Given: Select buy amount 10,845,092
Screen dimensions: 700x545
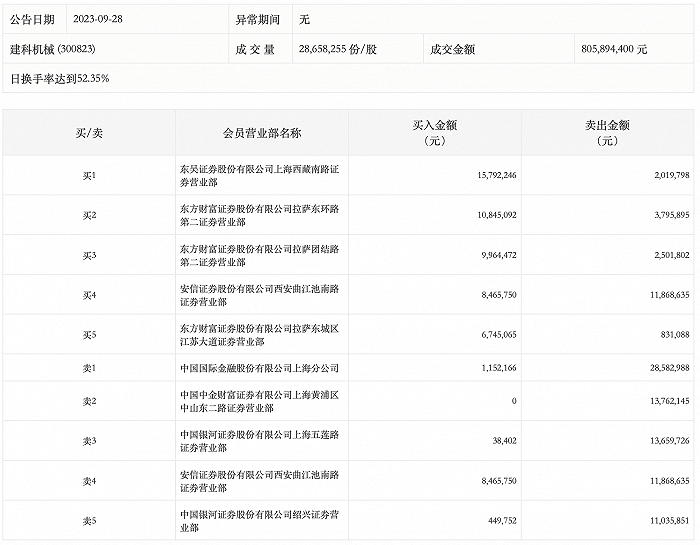Looking at the screenshot, I should coord(497,215).
